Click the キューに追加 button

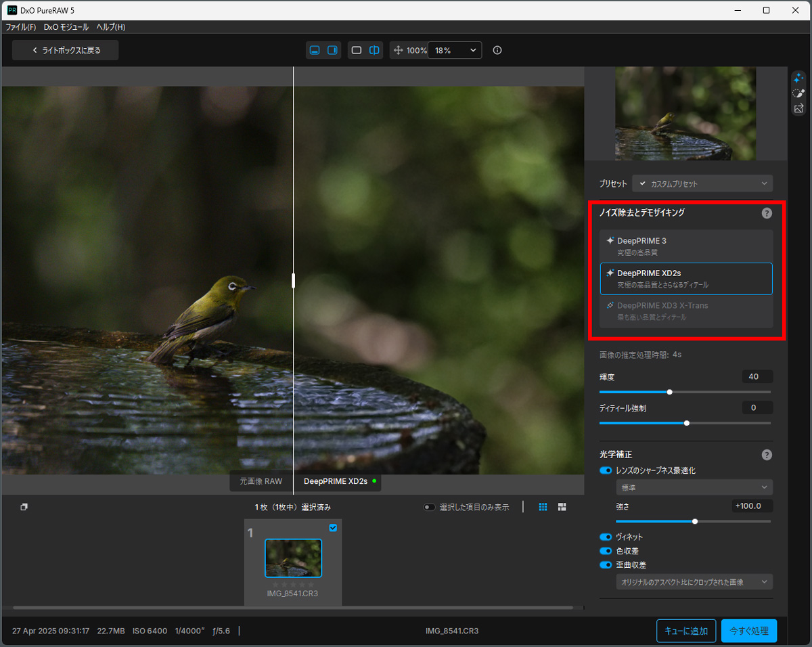pyautogui.click(x=686, y=631)
